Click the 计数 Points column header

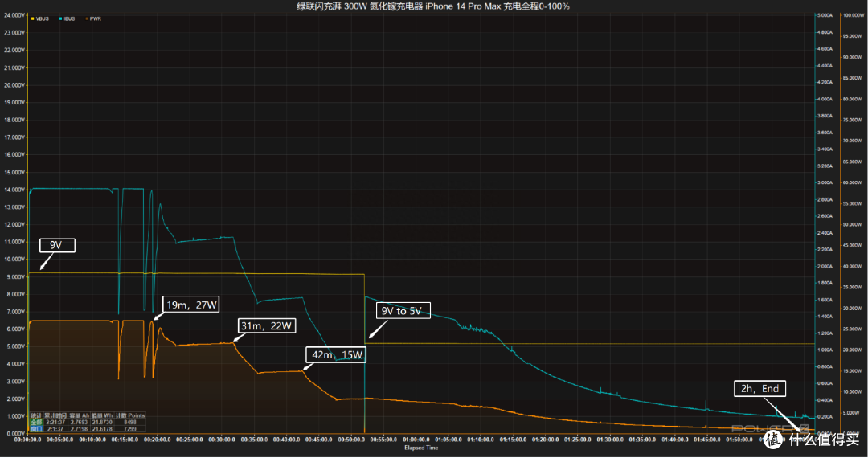click(130, 415)
